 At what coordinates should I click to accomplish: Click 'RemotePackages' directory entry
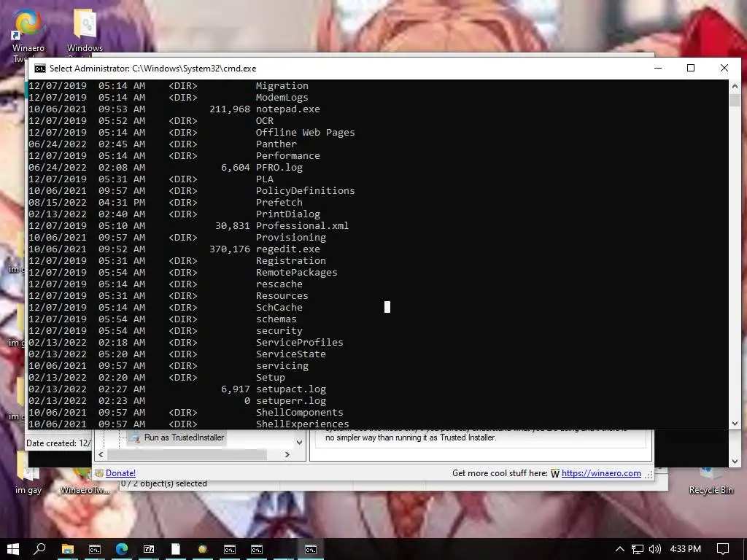coord(296,273)
